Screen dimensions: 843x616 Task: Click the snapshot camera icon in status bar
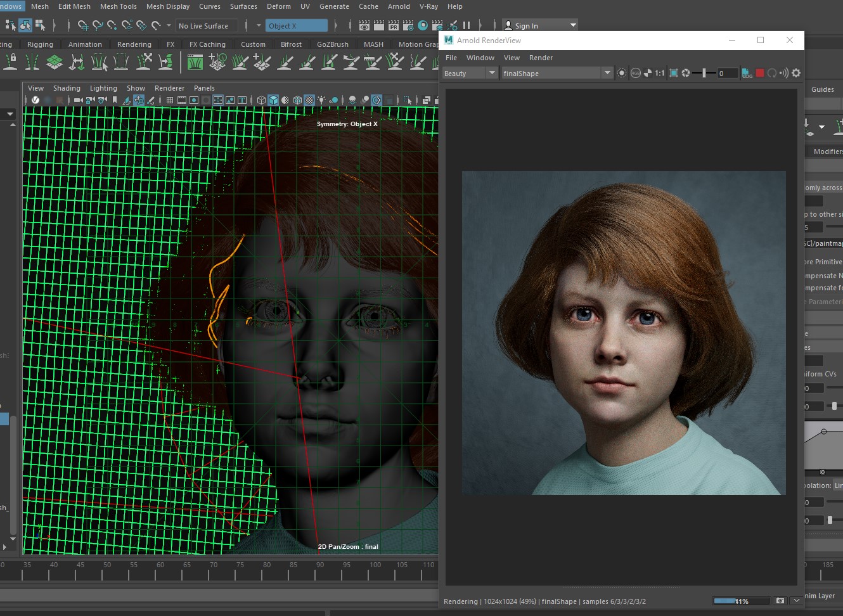coord(780,601)
